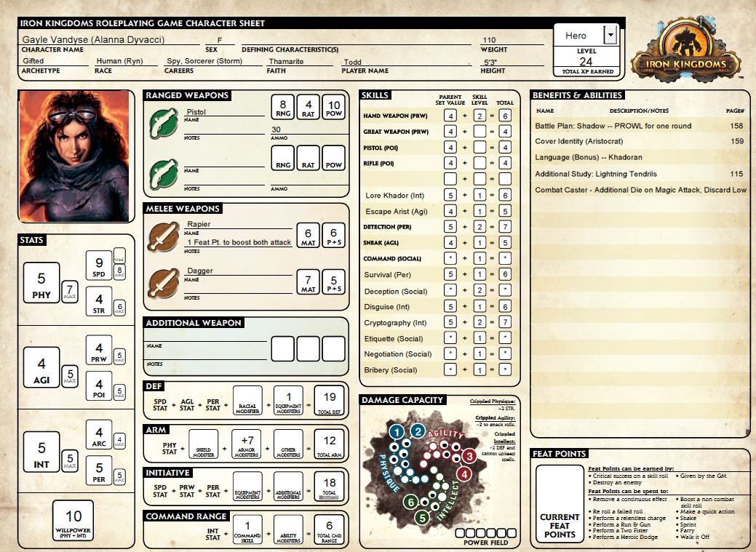Screen dimensions: 756x552
Task: Click the character portrait image
Action: click(x=74, y=156)
